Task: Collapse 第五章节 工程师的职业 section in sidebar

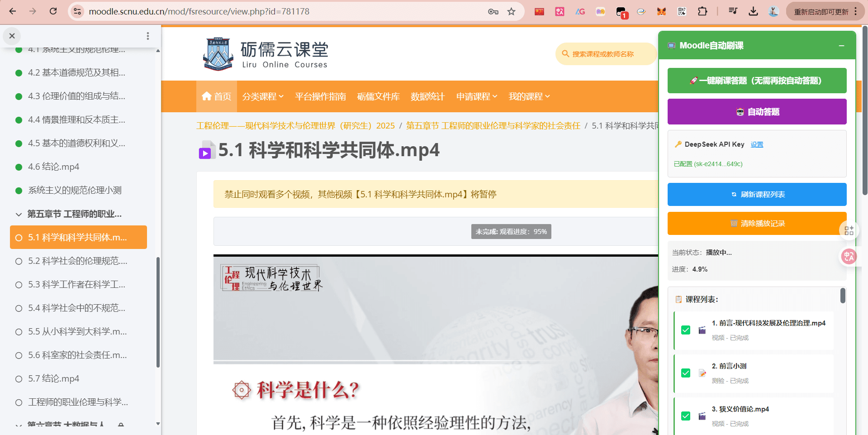Action: pyautogui.click(x=19, y=214)
